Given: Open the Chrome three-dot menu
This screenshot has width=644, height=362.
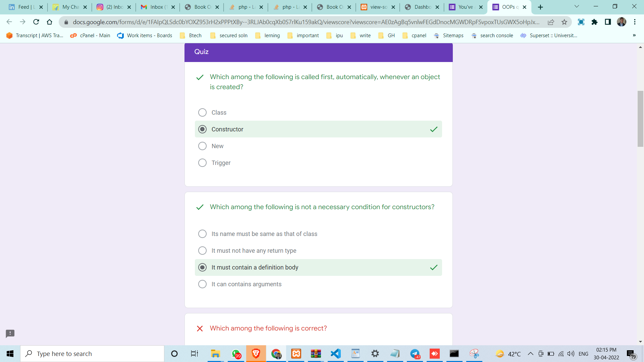Looking at the screenshot, I should click(635, 22).
